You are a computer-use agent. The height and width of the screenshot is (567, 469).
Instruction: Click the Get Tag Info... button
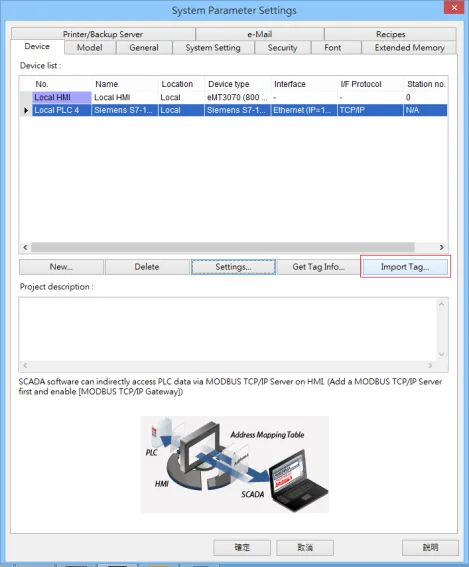click(x=319, y=267)
